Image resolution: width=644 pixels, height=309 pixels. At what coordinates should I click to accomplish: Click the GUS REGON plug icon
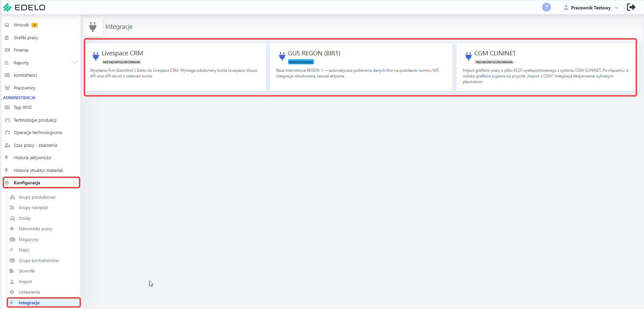tap(282, 56)
